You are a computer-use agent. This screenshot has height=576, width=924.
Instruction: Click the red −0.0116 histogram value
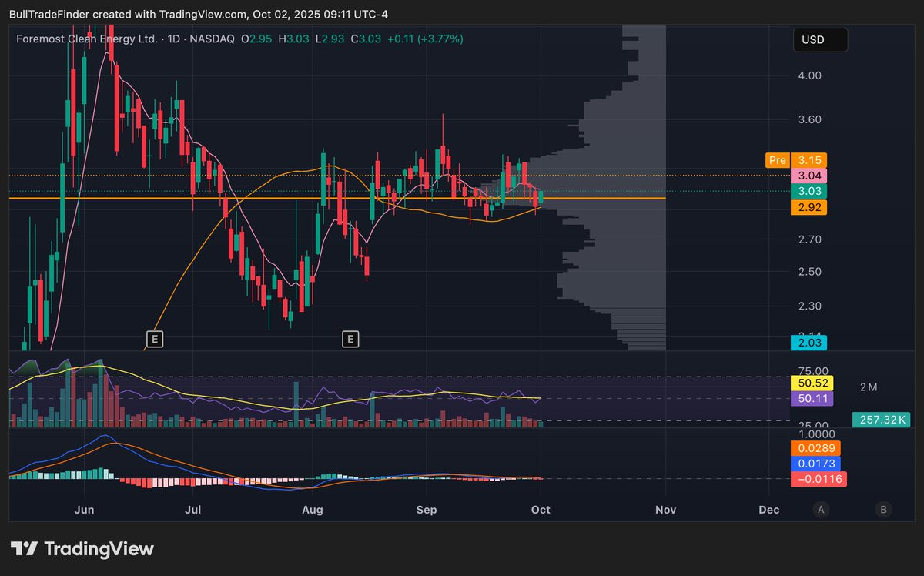819,479
